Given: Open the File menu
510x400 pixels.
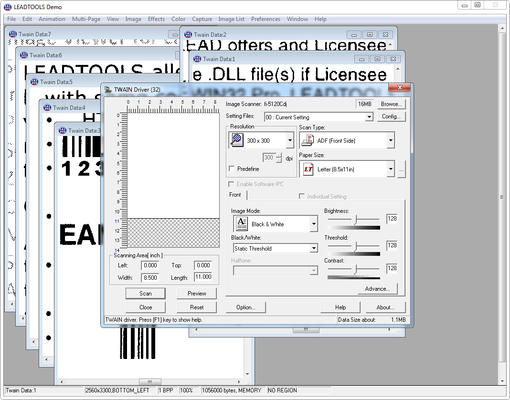Looking at the screenshot, I should (x=11, y=19).
